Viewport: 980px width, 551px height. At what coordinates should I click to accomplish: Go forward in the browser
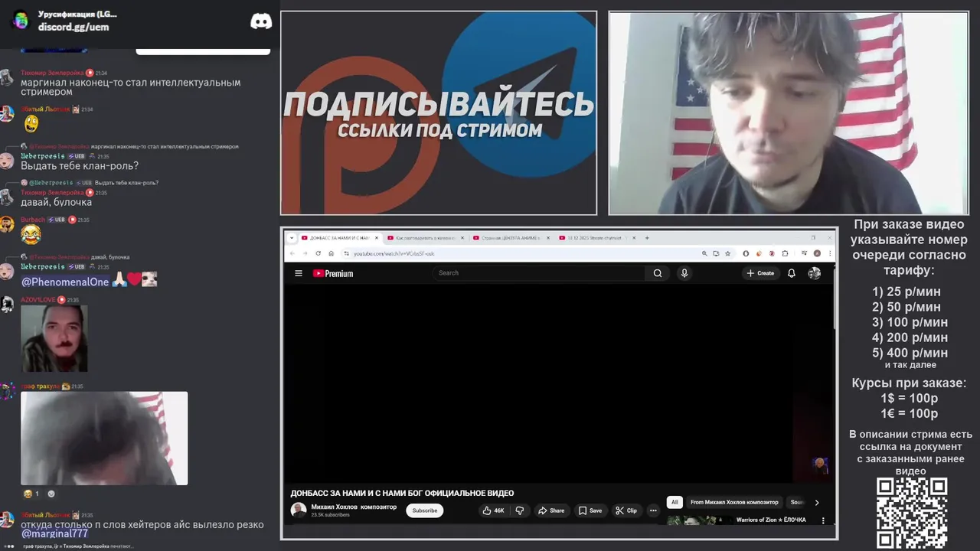(305, 253)
